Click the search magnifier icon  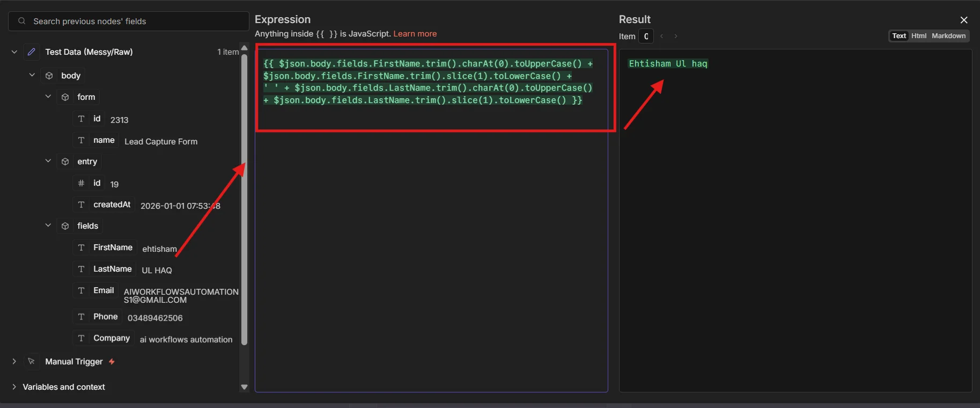tap(21, 21)
